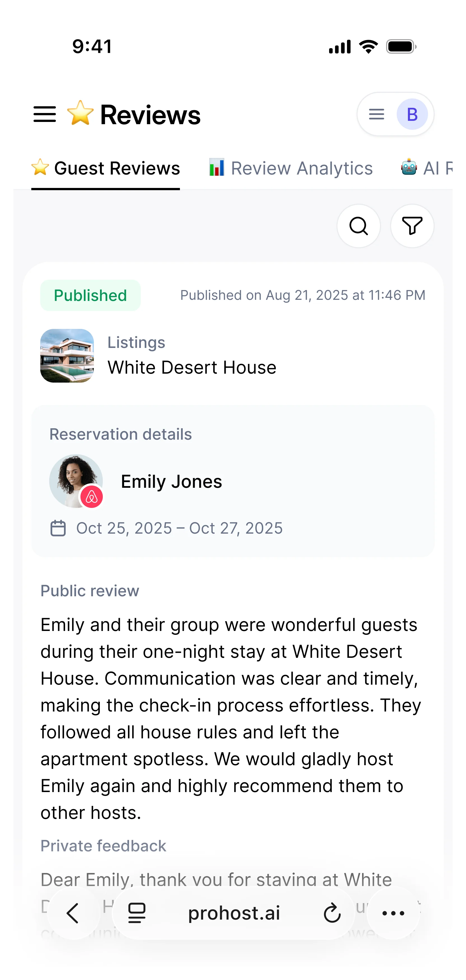
Task: Open browser more options ellipsis
Action: coord(393,913)
